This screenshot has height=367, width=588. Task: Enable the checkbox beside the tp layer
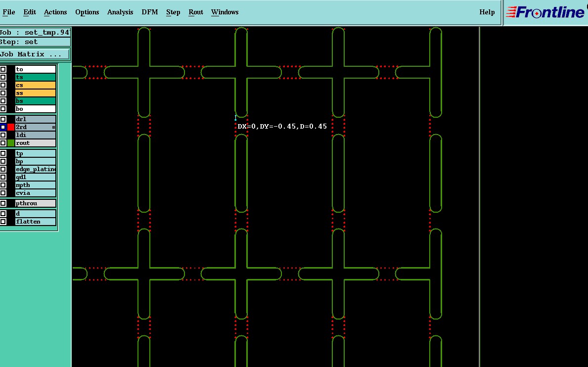coord(3,153)
